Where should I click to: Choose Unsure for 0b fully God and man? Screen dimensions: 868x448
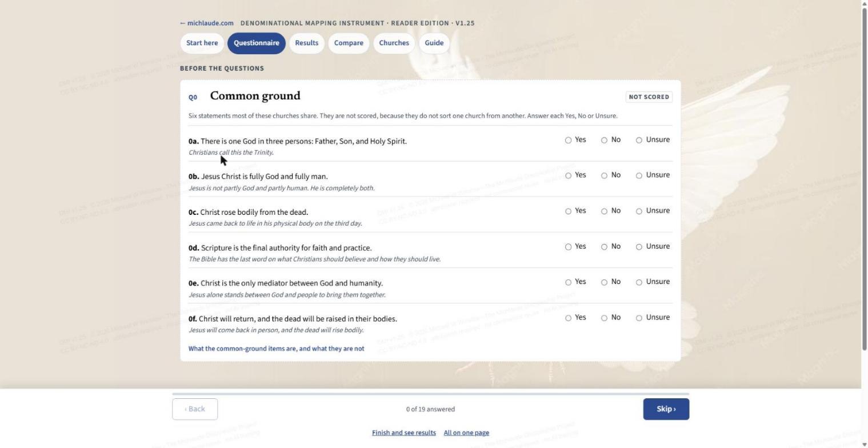coord(639,175)
